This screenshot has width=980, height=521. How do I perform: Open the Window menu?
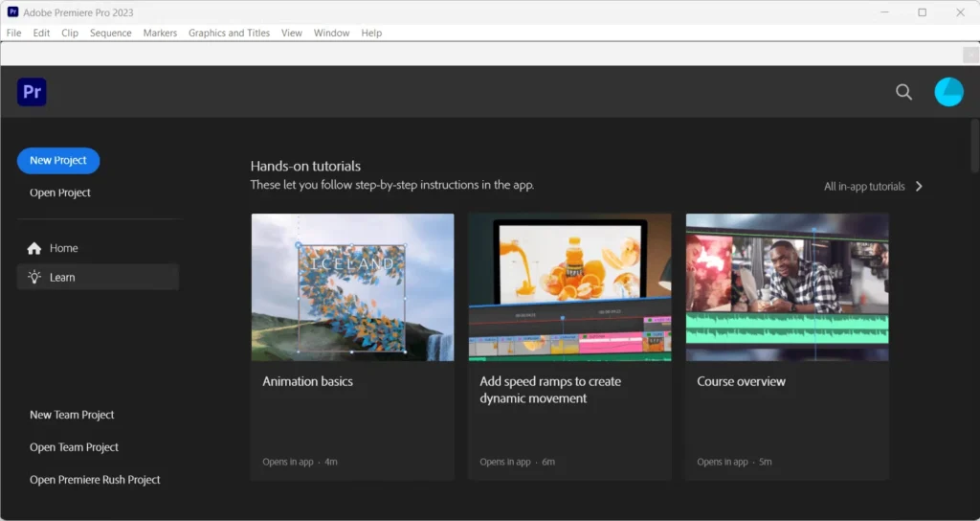coord(331,33)
